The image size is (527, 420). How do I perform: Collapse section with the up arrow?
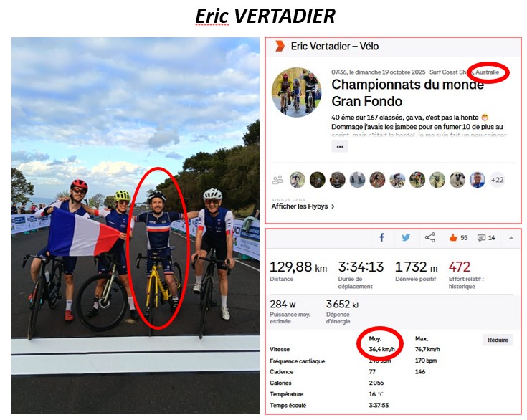(x=511, y=237)
